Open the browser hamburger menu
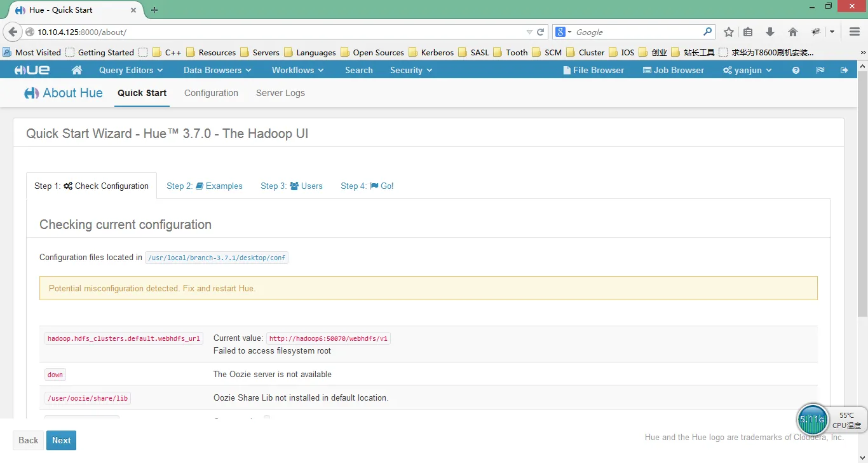Screen dimensions: 868x463 tap(855, 32)
